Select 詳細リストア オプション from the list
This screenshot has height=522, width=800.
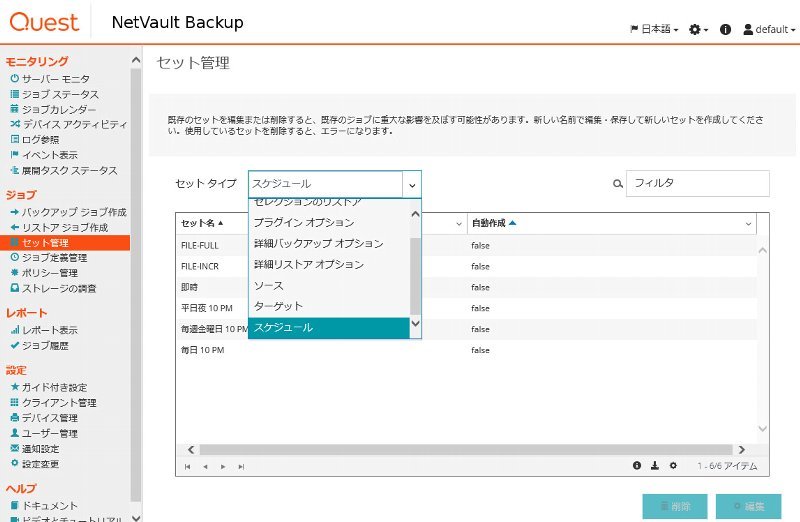pyautogui.click(x=329, y=264)
